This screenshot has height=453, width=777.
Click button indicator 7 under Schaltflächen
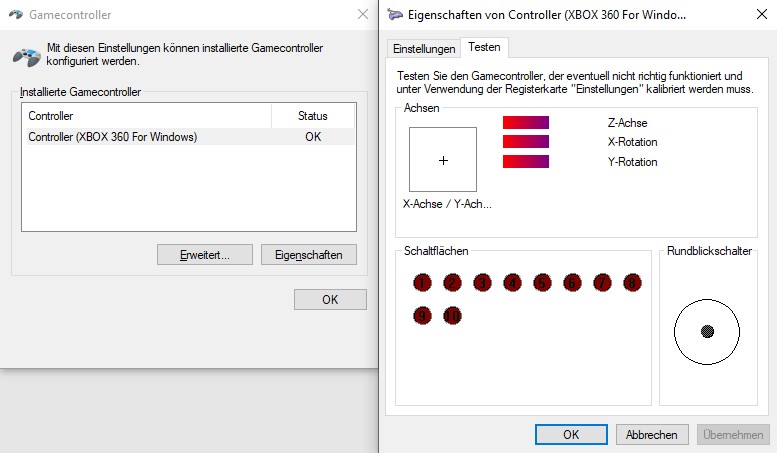coord(602,283)
